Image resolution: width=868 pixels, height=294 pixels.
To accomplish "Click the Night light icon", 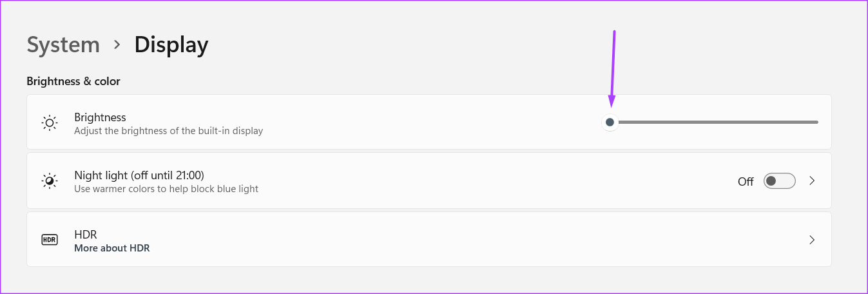I will coord(50,181).
